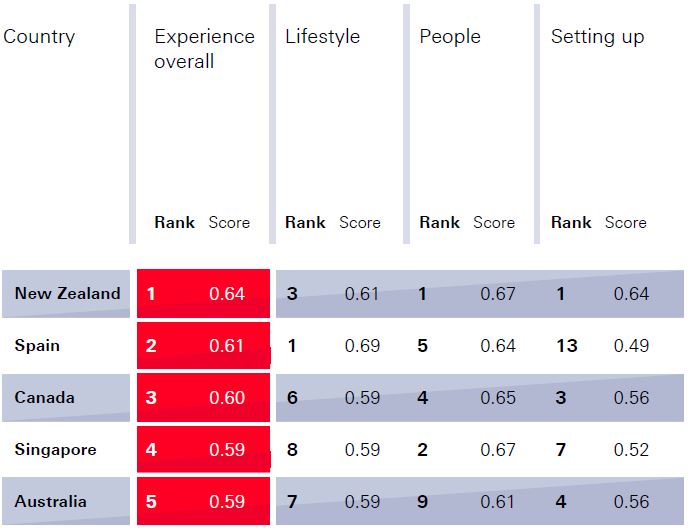Click Score subheader under People
Viewport: 688px width, 528px height.
tap(494, 222)
